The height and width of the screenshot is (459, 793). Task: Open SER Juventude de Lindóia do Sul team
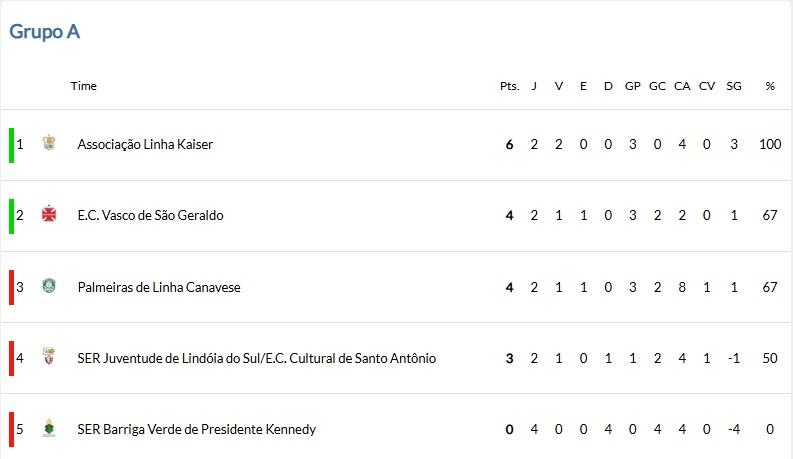click(x=256, y=358)
